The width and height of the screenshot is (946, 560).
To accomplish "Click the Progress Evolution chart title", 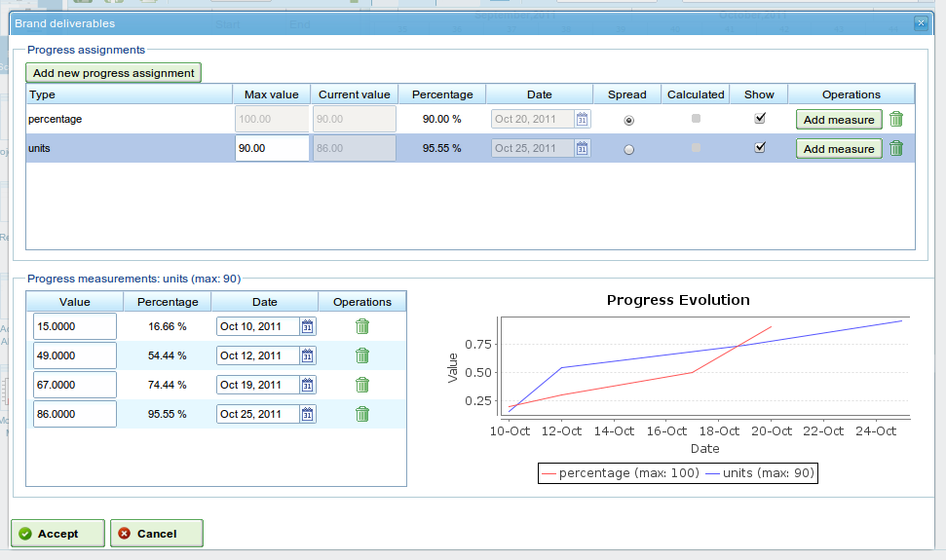I will (678, 300).
